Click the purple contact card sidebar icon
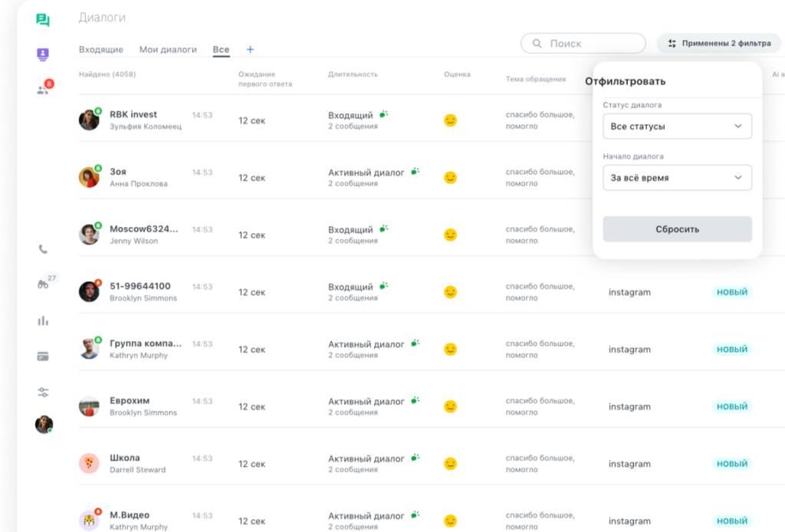This screenshot has height=532, width=785. (x=43, y=54)
